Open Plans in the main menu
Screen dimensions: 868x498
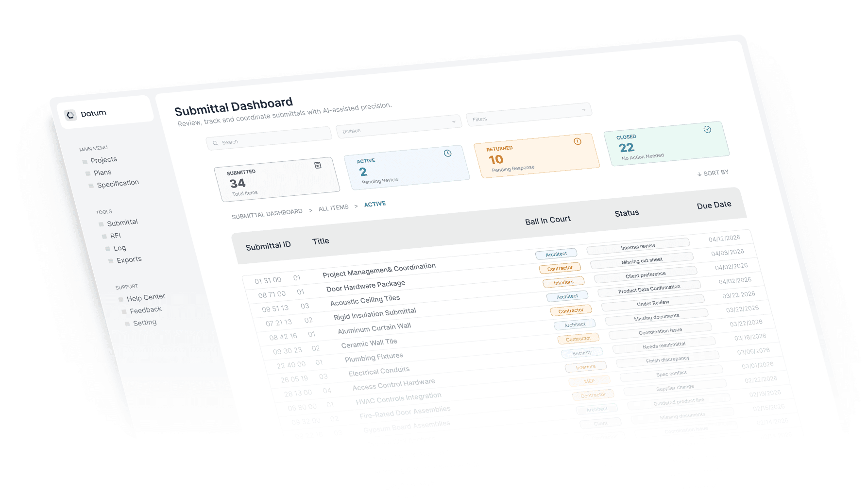102,172
